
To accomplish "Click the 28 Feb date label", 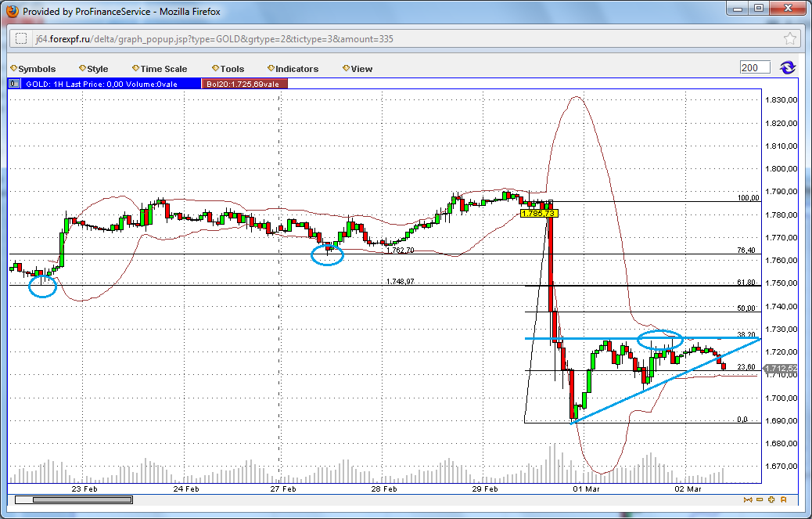I will point(384,489).
